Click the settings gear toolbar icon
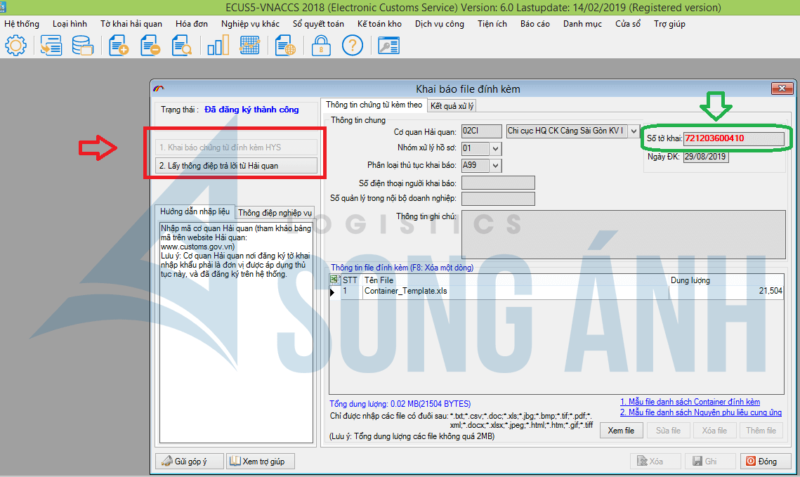 pos(16,45)
